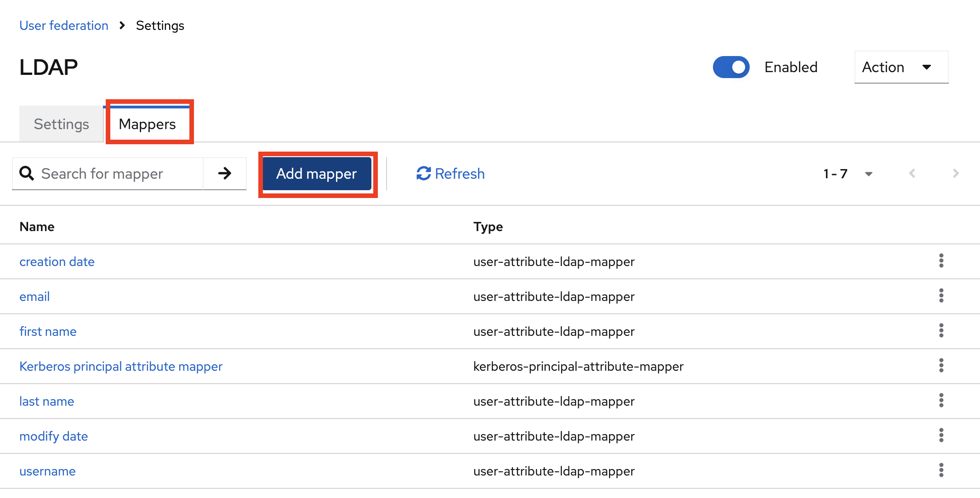Open kebab menu for creation date mapper

point(941,261)
